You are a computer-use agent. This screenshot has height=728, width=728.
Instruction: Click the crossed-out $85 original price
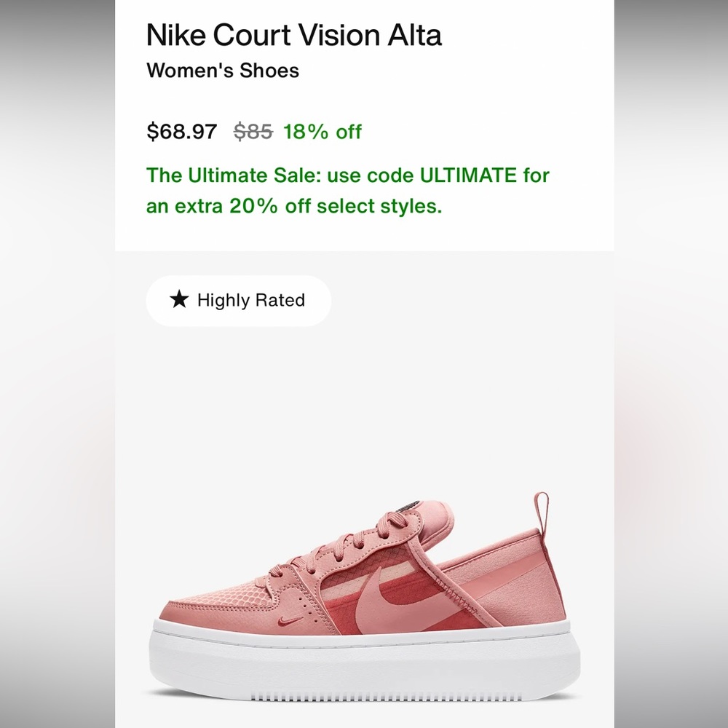click(253, 132)
